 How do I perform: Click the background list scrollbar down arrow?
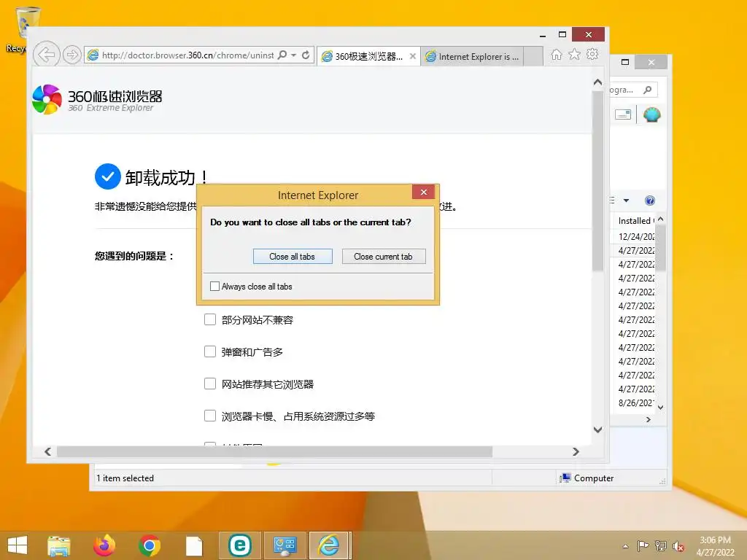660,408
